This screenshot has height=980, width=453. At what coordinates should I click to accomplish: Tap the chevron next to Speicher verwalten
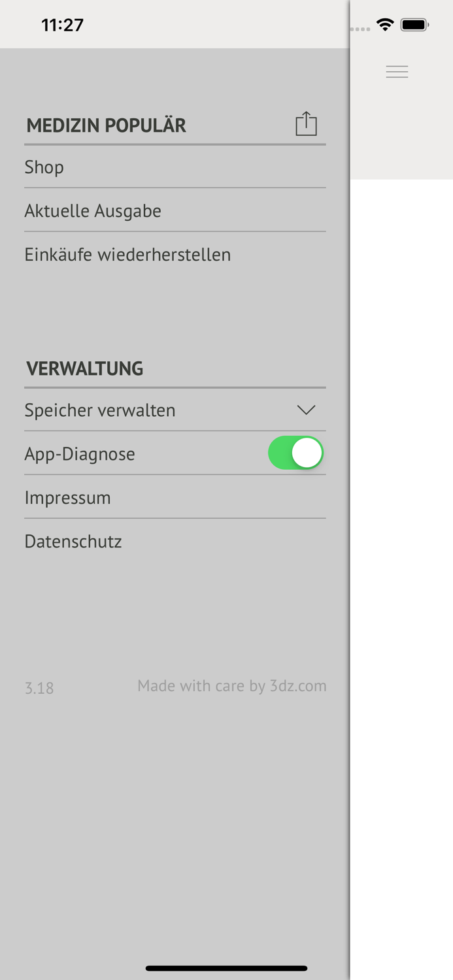[305, 410]
